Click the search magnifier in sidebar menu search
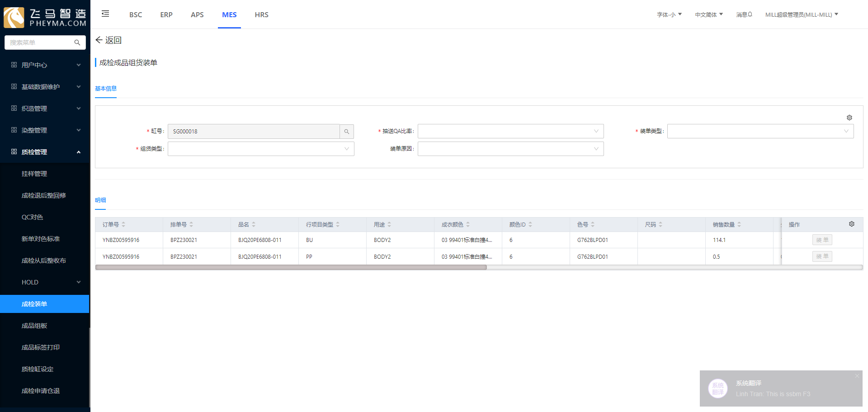Image resolution: width=868 pixels, height=412 pixels. click(x=77, y=43)
